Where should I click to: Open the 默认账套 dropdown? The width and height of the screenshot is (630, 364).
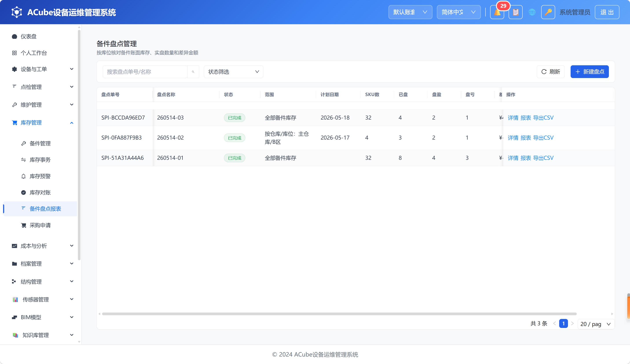[410, 12]
